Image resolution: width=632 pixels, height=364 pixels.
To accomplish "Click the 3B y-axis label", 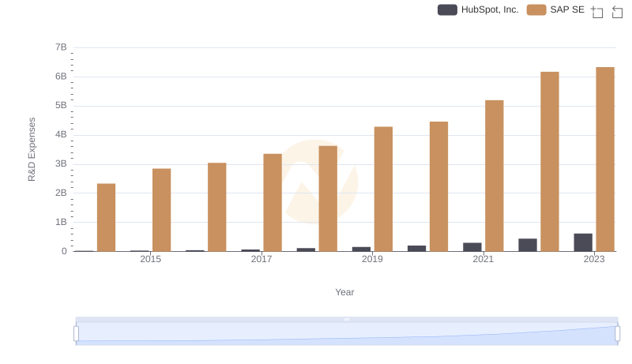I will [x=61, y=164].
